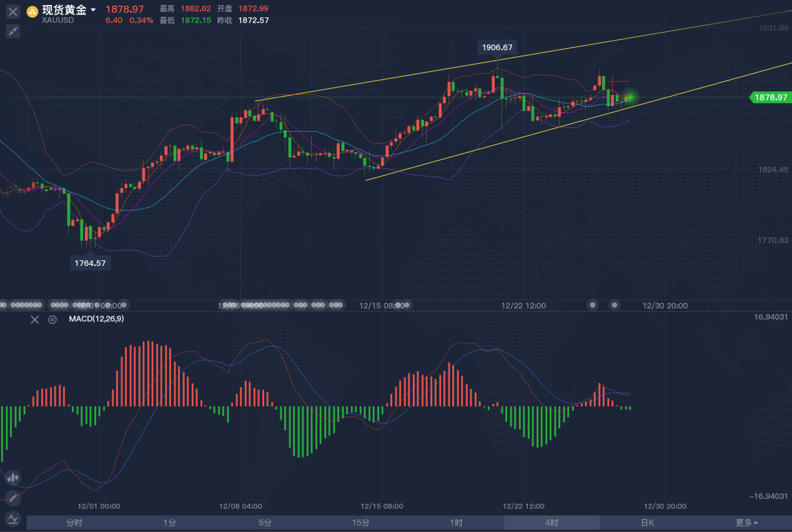Click the gold bar symbol icon

click(32, 11)
